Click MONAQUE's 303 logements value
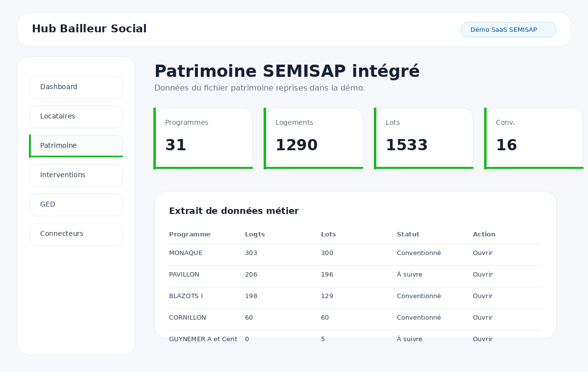The image size is (588, 372). pyautogui.click(x=251, y=253)
